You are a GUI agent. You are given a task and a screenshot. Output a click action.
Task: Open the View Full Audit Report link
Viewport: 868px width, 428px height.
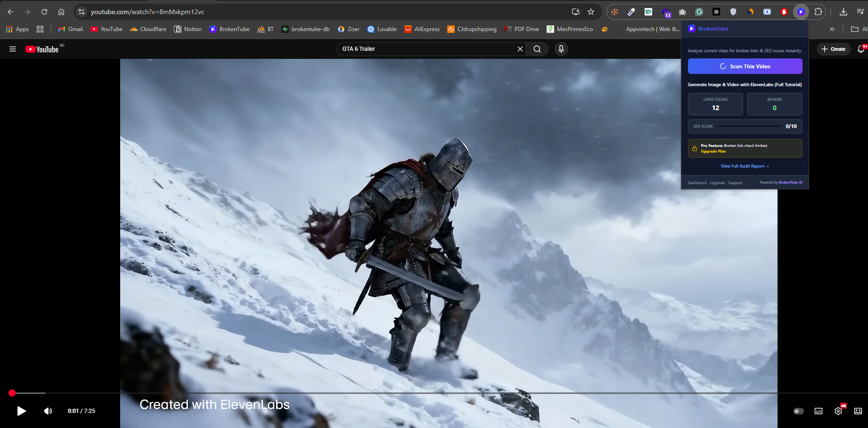[x=745, y=166]
